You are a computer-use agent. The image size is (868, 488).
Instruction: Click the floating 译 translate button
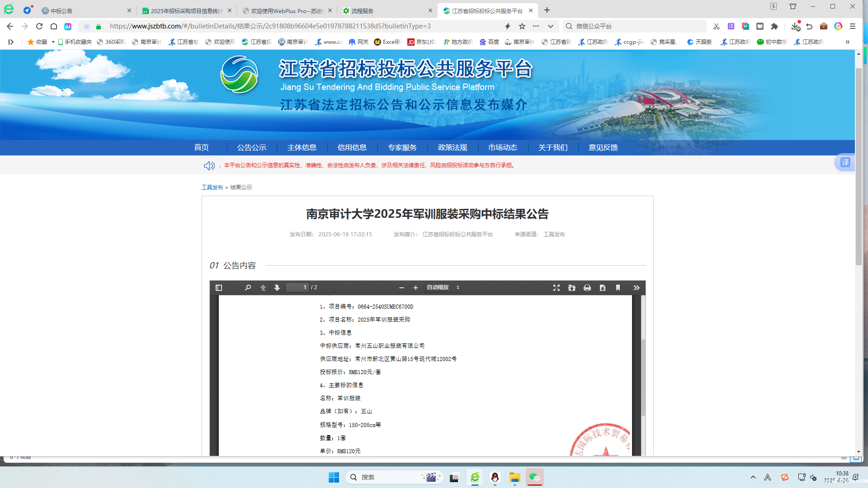click(845, 162)
